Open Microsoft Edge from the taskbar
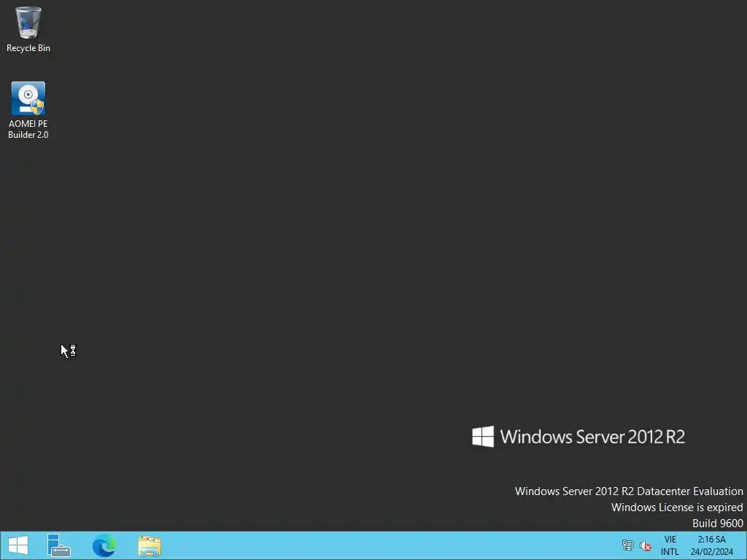747x560 pixels. click(x=104, y=545)
